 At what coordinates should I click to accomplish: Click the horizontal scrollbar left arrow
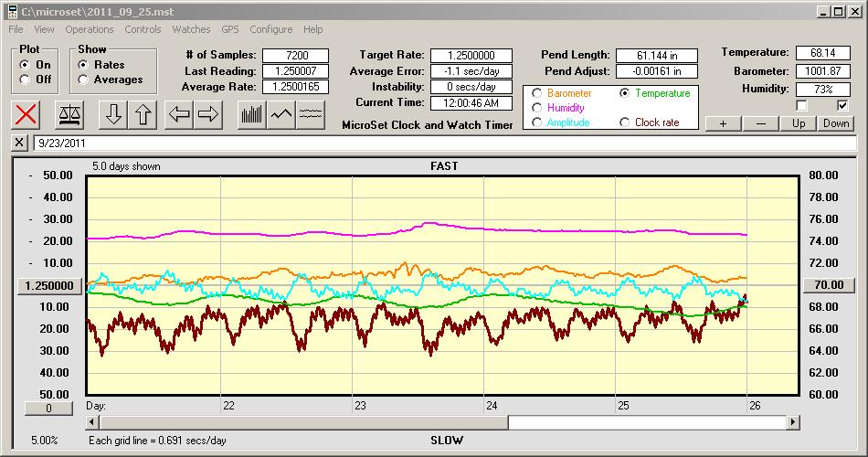coord(92,422)
